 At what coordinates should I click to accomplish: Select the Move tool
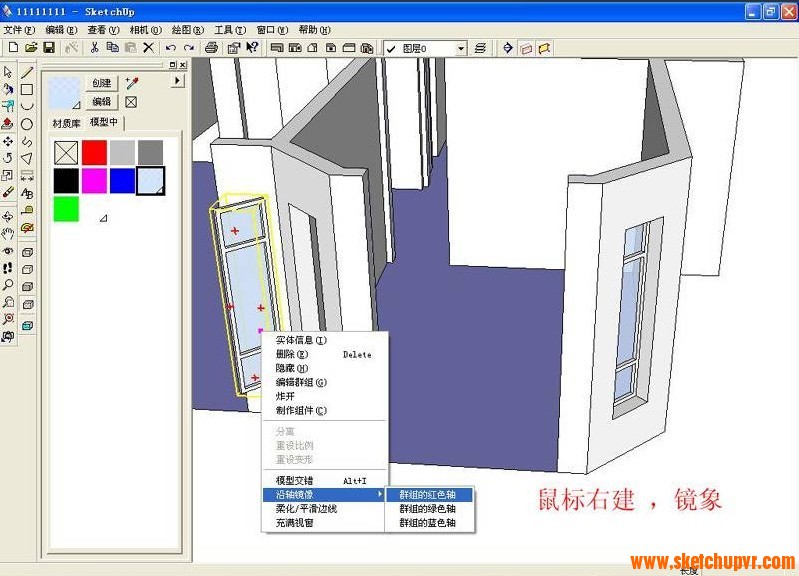tap(8, 141)
